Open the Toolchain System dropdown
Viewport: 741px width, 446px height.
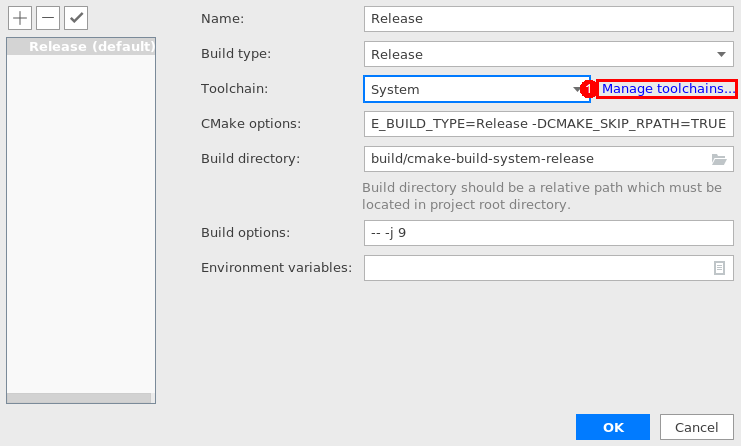tap(477, 89)
